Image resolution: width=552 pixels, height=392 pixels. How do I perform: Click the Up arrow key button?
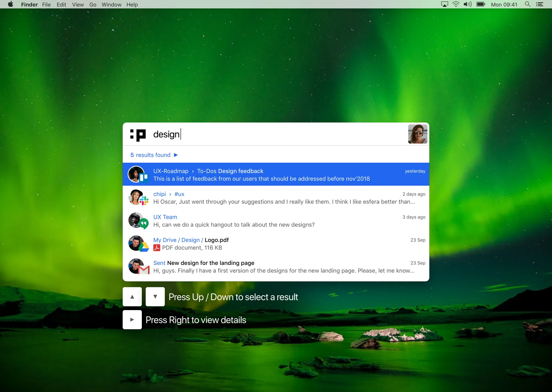point(132,297)
